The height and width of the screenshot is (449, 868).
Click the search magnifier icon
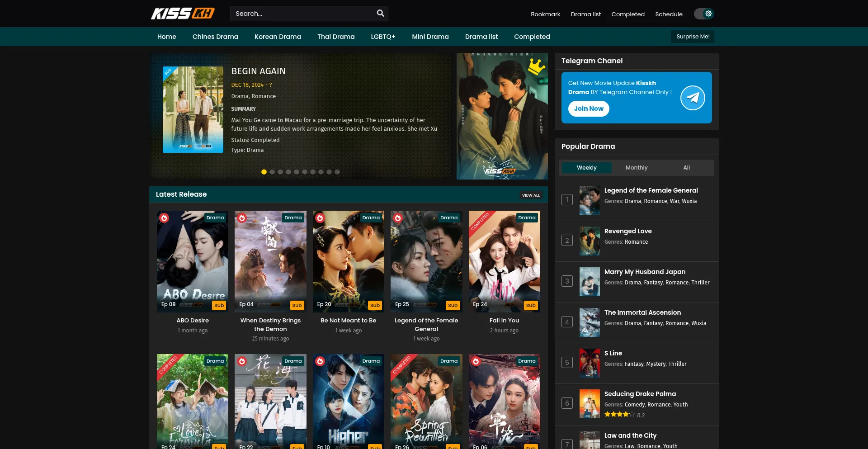coord(380,14)
